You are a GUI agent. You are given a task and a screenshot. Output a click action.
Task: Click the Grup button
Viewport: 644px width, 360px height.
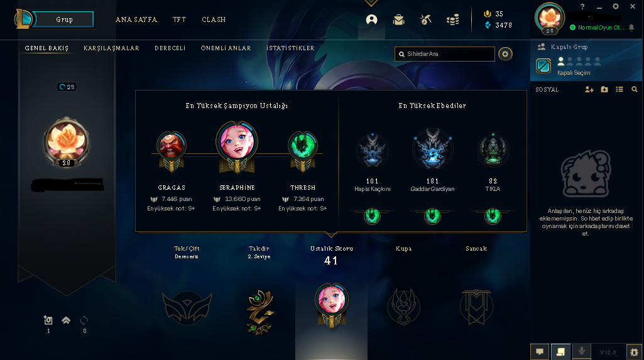tap(64, 19)
